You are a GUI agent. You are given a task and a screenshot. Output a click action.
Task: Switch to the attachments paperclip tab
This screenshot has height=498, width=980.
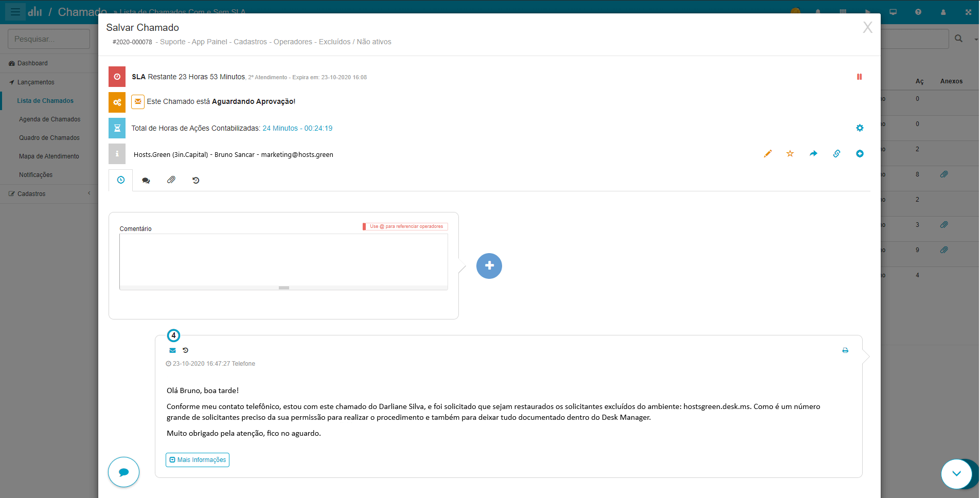[x=171, y=180]
